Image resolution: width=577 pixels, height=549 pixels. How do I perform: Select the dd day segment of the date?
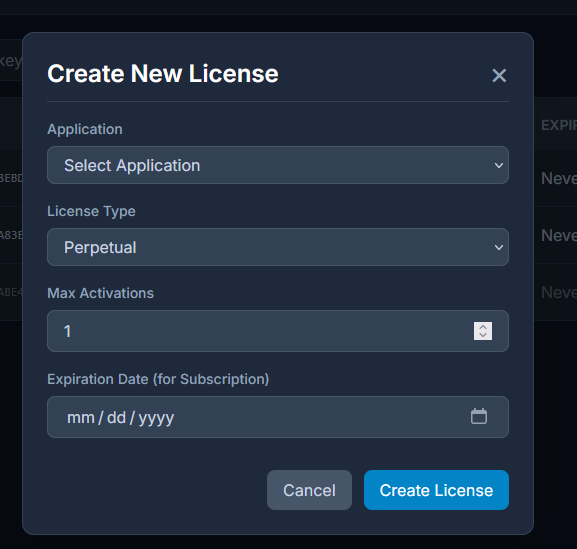coord(116,418)
